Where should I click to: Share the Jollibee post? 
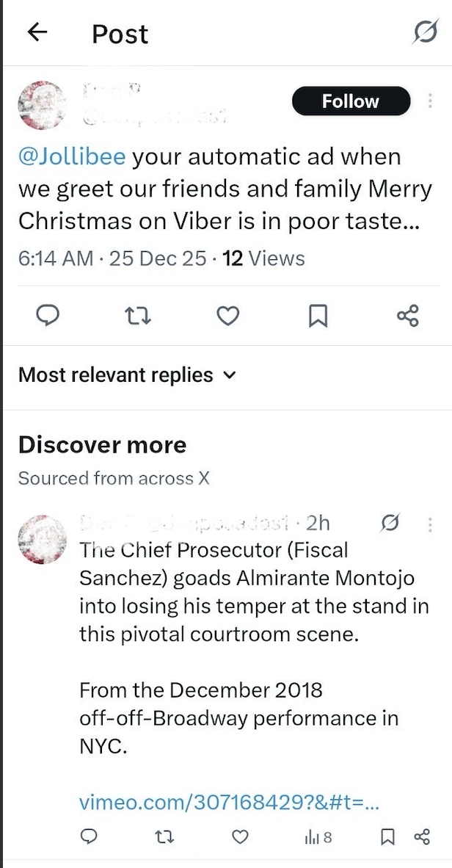click(x=407, y=316)
